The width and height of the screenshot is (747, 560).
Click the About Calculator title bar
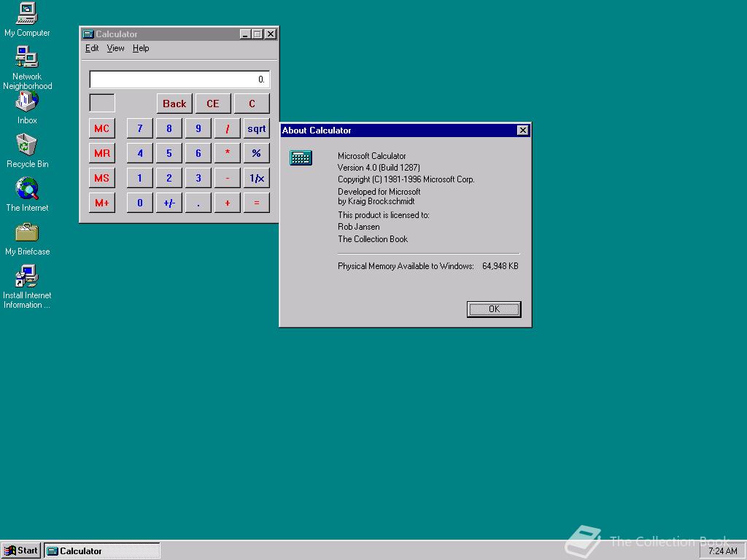pyautogui.click(x=405, y=131)
